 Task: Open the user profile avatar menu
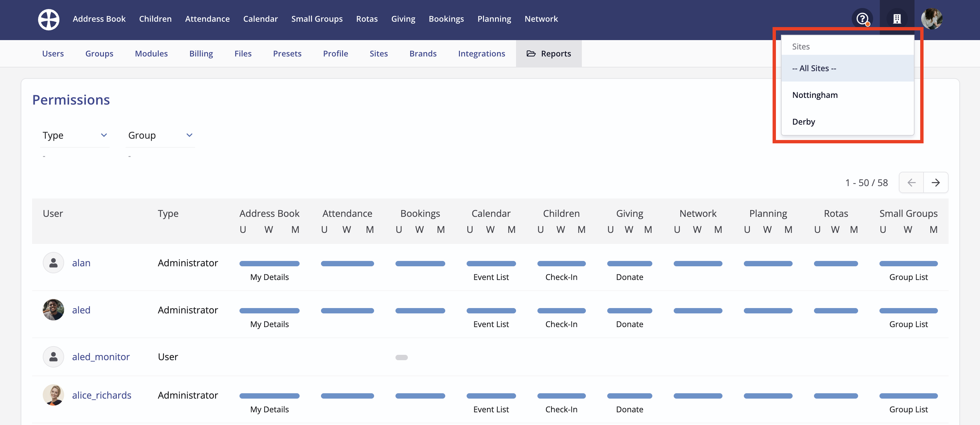pos(931,19)
